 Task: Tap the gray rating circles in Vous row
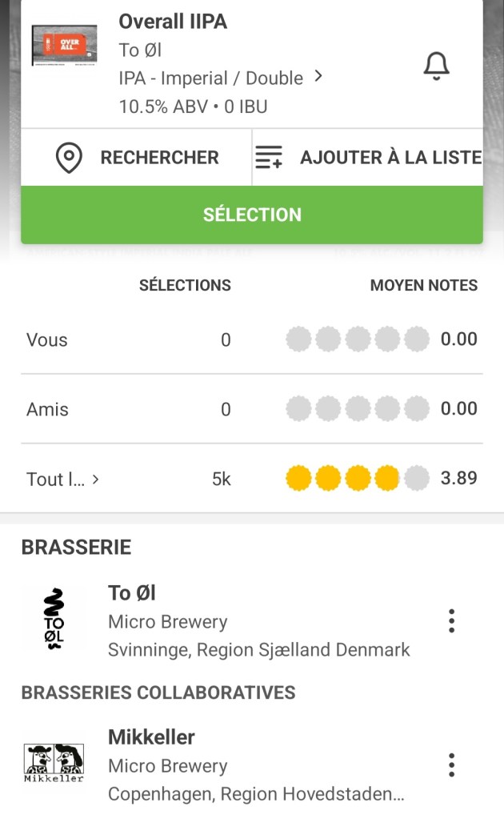(358, 339)
